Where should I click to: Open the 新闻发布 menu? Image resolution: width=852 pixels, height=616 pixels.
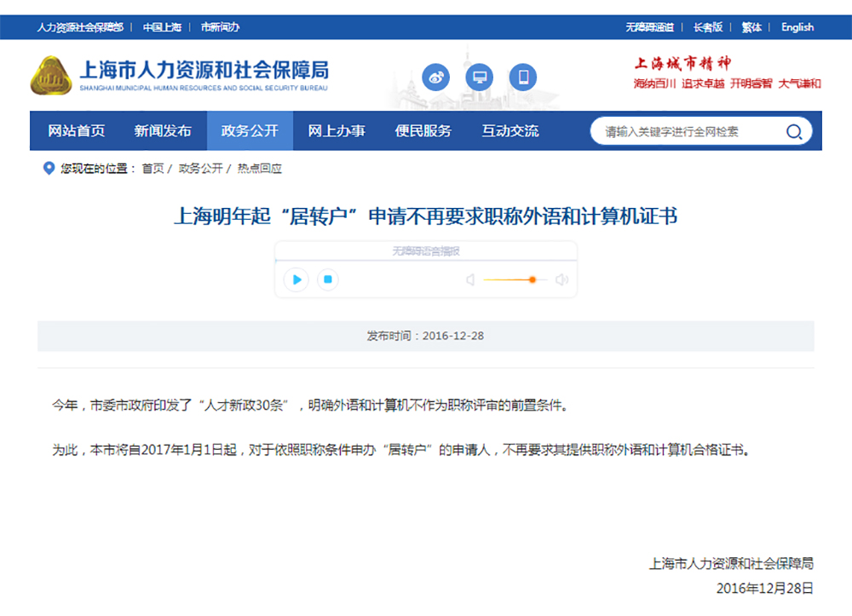pos(163,131)
